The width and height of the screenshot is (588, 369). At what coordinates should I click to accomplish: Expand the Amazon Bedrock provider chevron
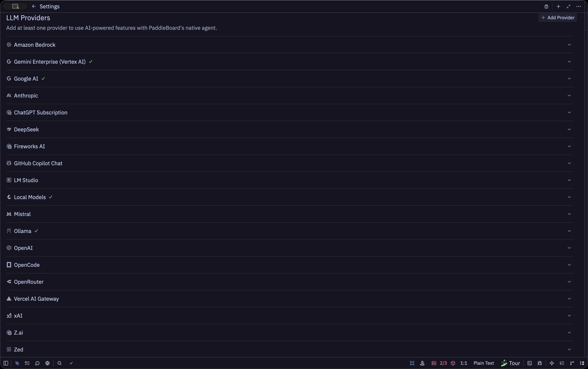(569, 45)
